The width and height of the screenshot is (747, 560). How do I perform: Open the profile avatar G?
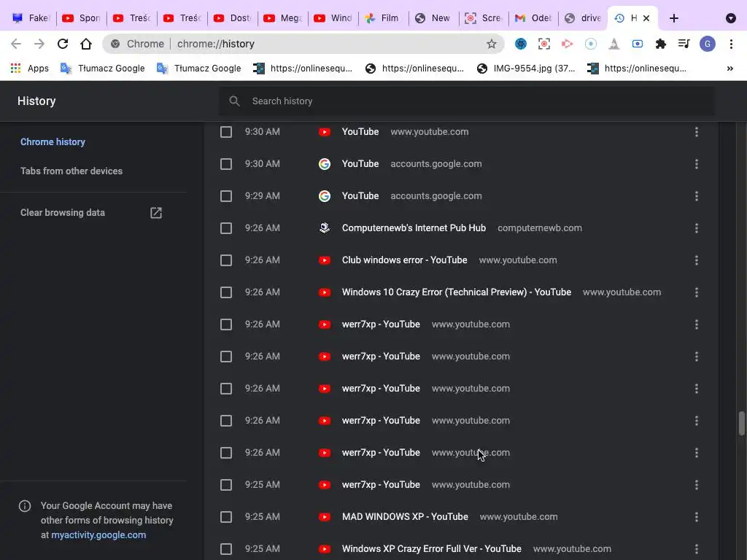tap(707, 44)
